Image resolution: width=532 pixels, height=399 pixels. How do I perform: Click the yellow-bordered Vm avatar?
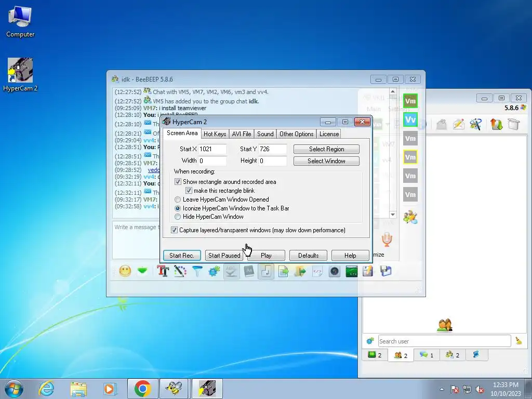pos(410,157)
